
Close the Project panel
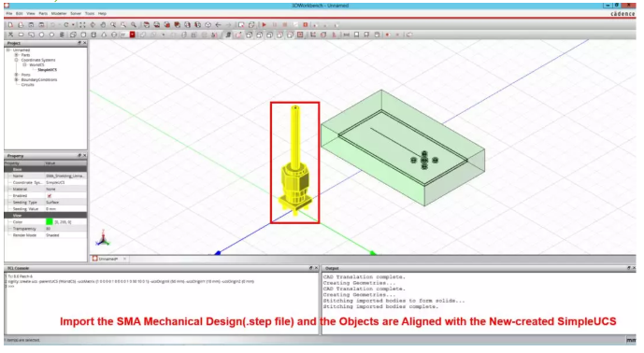coord(85,43)
